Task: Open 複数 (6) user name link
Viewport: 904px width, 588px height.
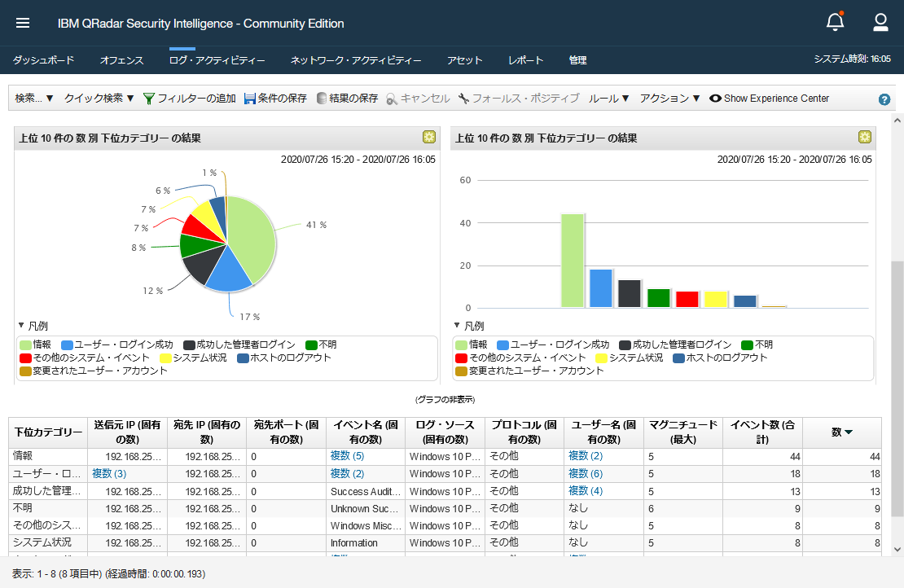Action: point(586,474)
